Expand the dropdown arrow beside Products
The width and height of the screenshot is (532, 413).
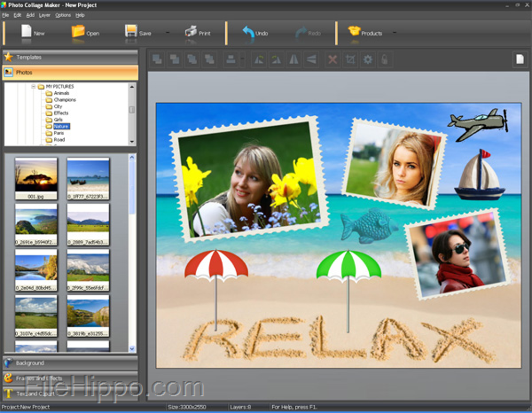[394, 32]
